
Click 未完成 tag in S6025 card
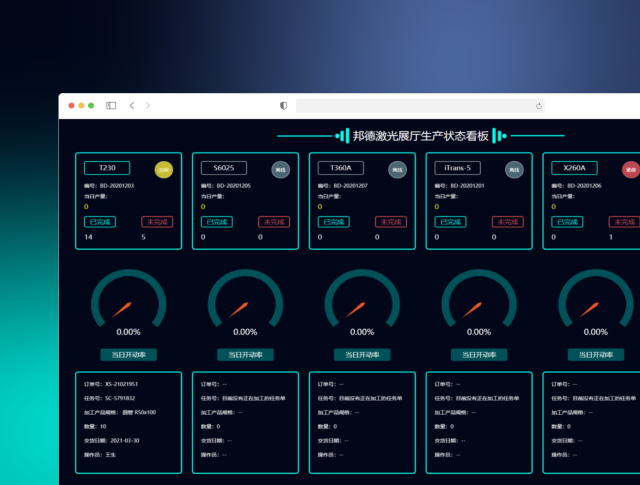tap(274, 222)
